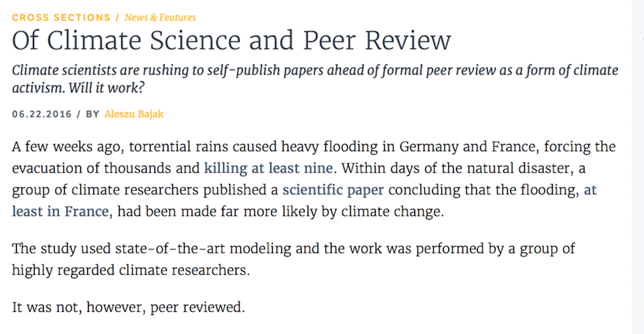Click the 'at' link word ending the third line
644x334 pixels.
[x=590, y=190]
